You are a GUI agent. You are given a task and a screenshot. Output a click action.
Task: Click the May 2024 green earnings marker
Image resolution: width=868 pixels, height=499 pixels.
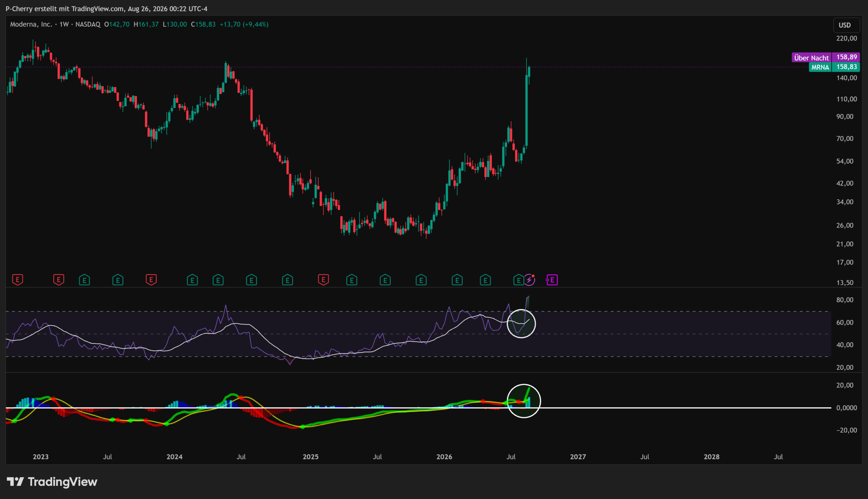[218, 280]
